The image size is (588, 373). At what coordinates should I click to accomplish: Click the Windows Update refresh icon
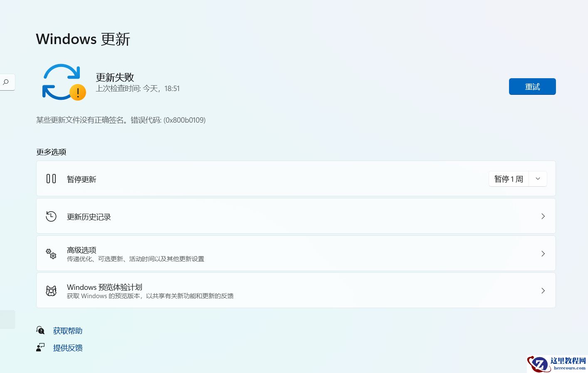pos(62,81)
